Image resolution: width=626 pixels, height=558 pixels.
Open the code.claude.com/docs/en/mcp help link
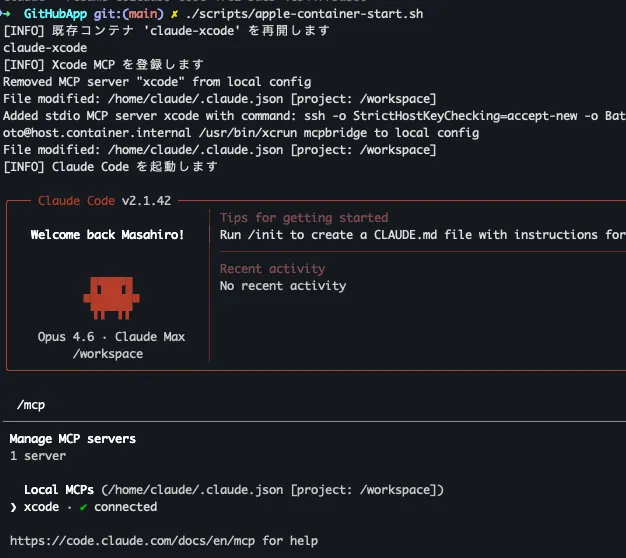pos(132,541)
